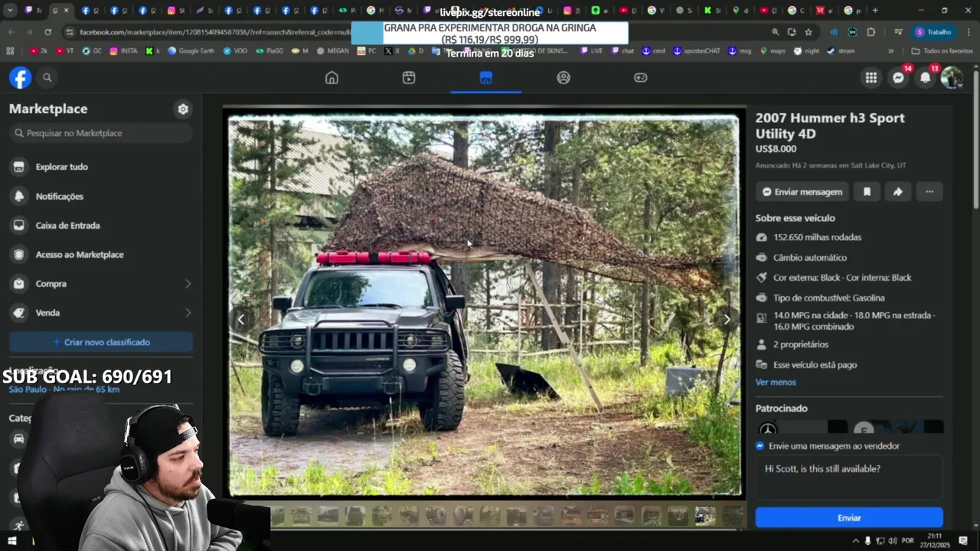Show hidden system tray icons
This screenshot has width=980, height=551.
(856, 540)
